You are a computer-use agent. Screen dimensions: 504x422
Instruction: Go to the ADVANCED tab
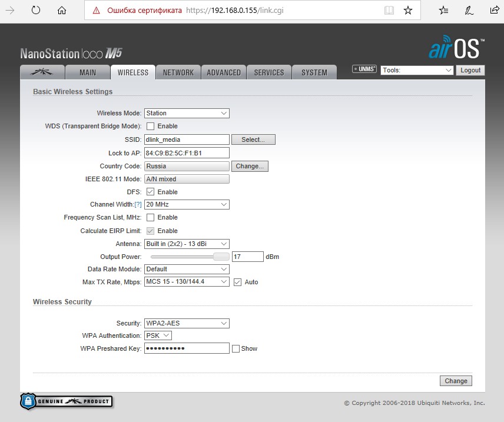click(x=224, y=72)
